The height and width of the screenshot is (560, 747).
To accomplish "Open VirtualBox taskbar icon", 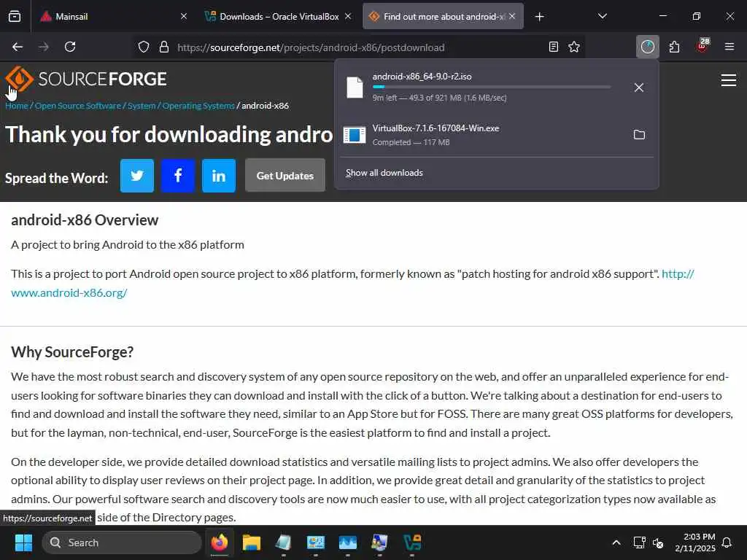I will [x=412, y=542].
